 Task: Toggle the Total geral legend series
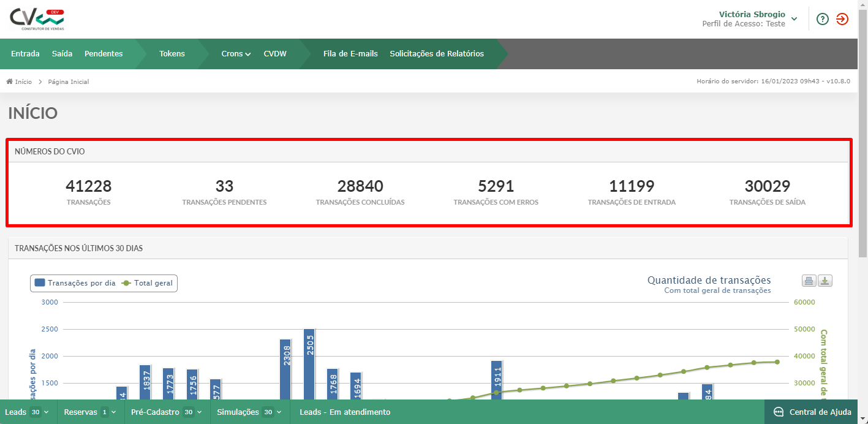[148, 283]
